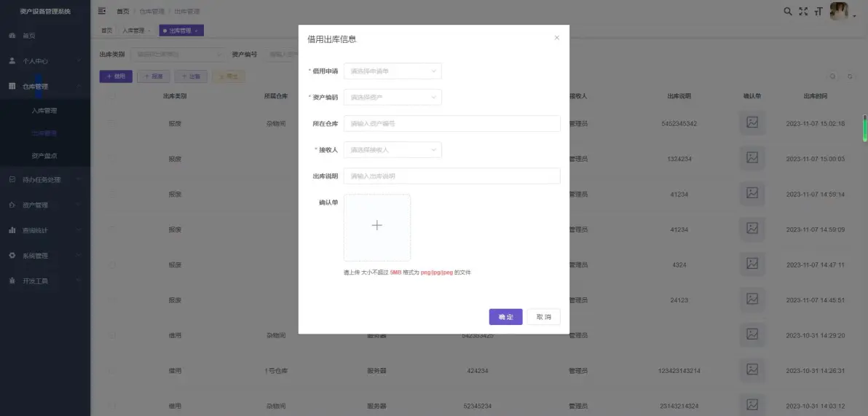
Task: Open the 出库类别 filter dropdown
Action: tap(178, 55)
